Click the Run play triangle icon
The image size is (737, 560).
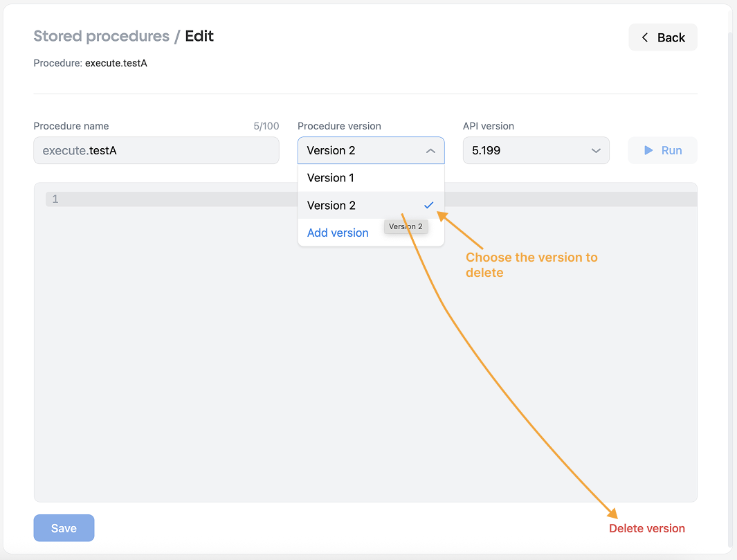click(648, 150)
